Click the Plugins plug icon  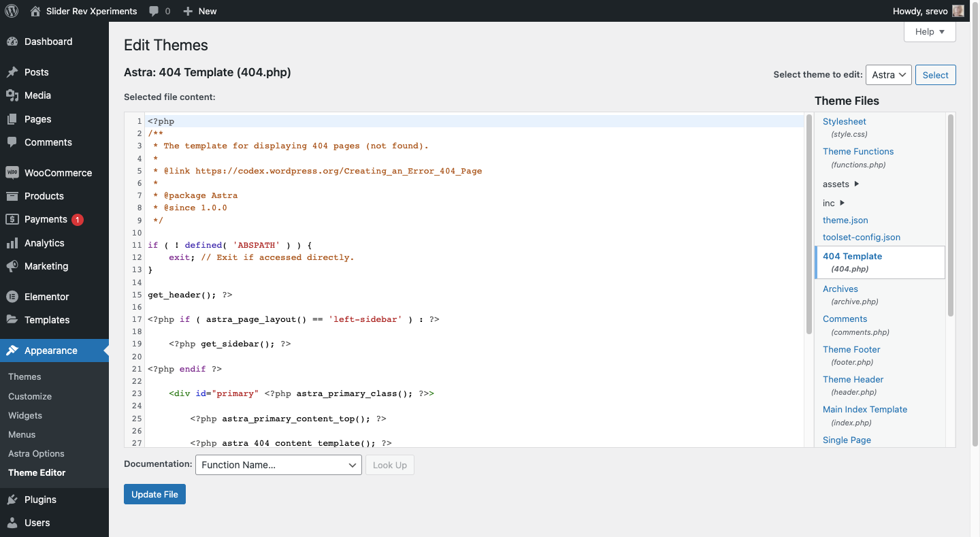tap(12, 500)
